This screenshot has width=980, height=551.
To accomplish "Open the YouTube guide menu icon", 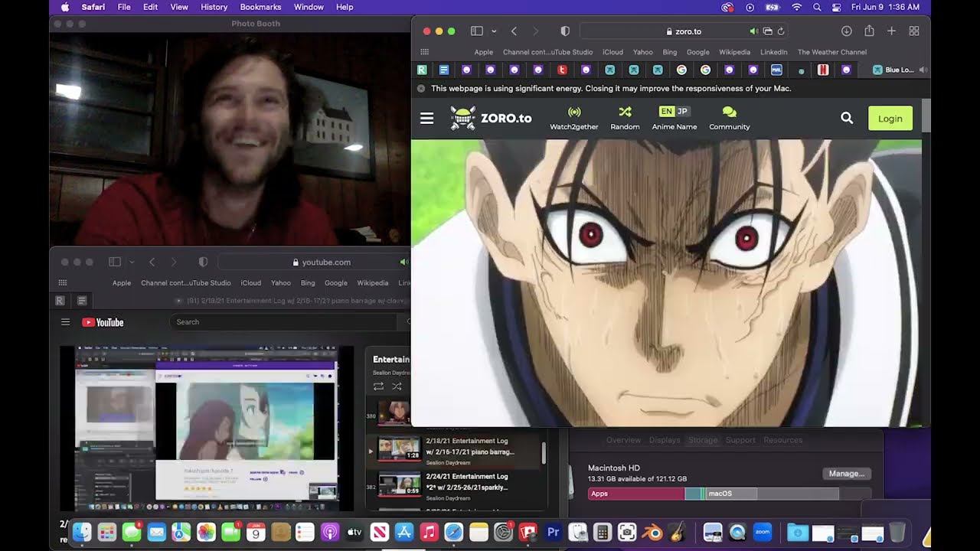I will pyautogui.click(x=65, y=322).
